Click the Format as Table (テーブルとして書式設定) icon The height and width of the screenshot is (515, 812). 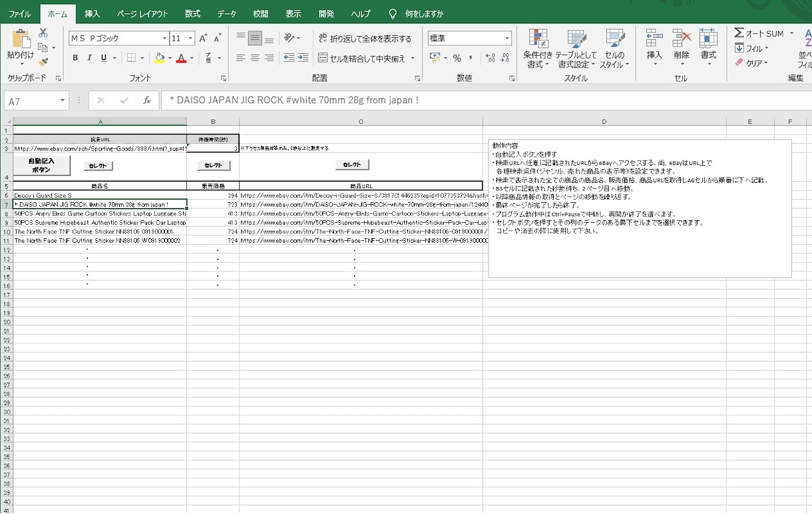(576, 39)
